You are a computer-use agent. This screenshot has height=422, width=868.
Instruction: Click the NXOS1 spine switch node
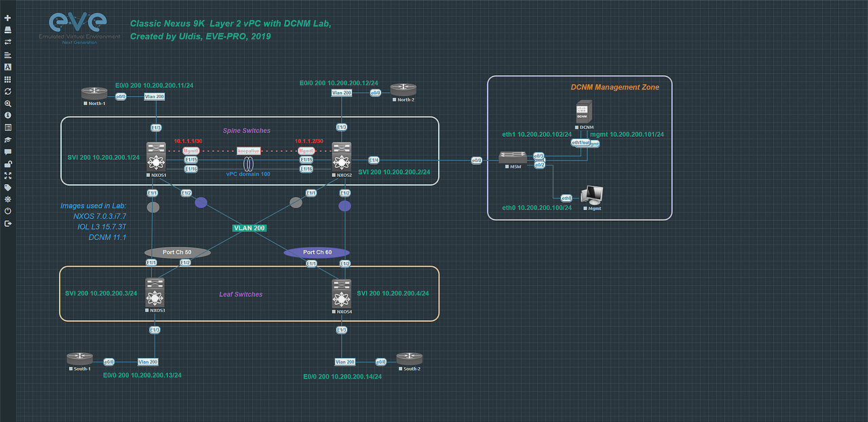coord(157,157)
